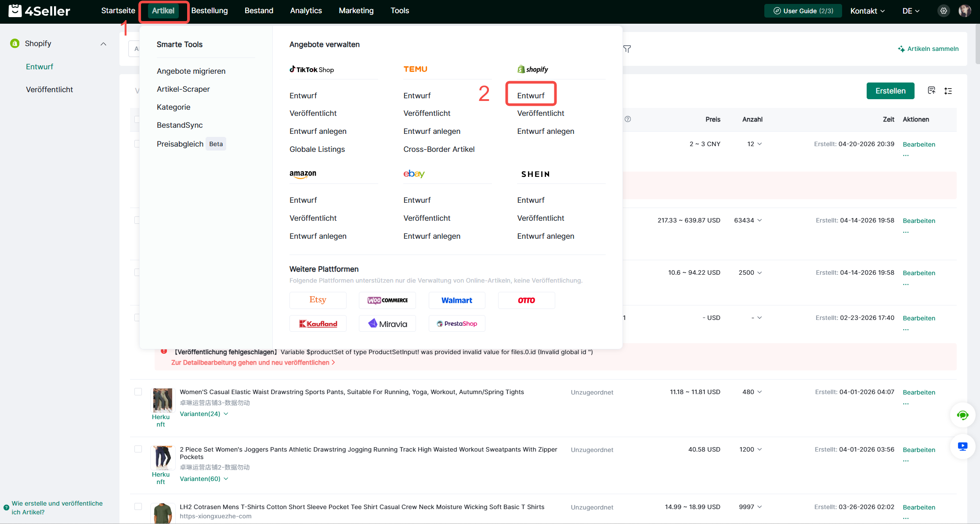
Task: Click the notes icon beside Erstellen
Action: tap(931, 90)
